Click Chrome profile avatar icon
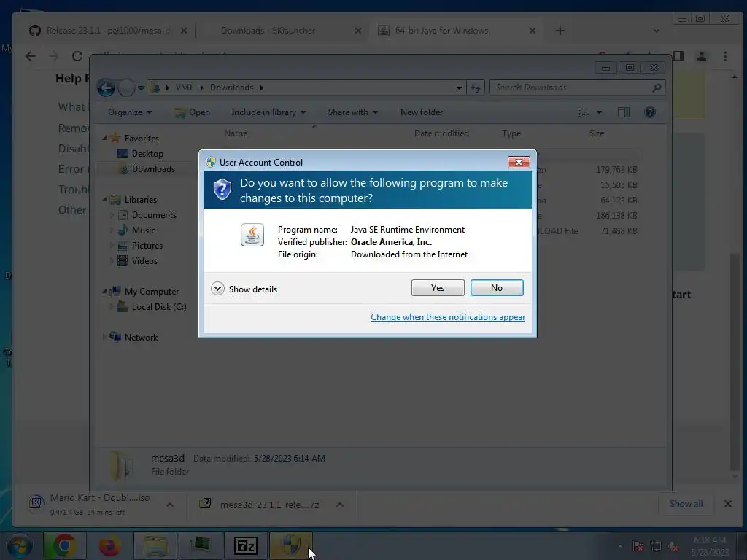 701,56
